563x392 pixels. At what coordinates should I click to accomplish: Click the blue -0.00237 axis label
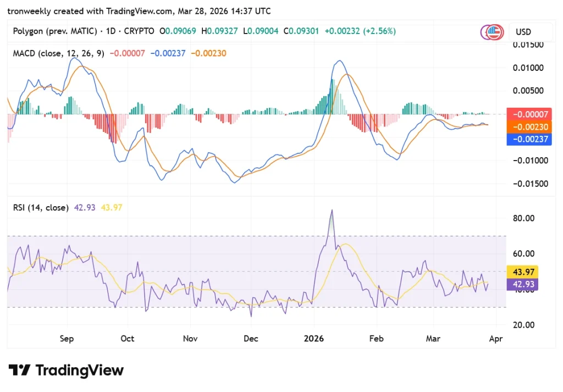(x=528, y=140)
